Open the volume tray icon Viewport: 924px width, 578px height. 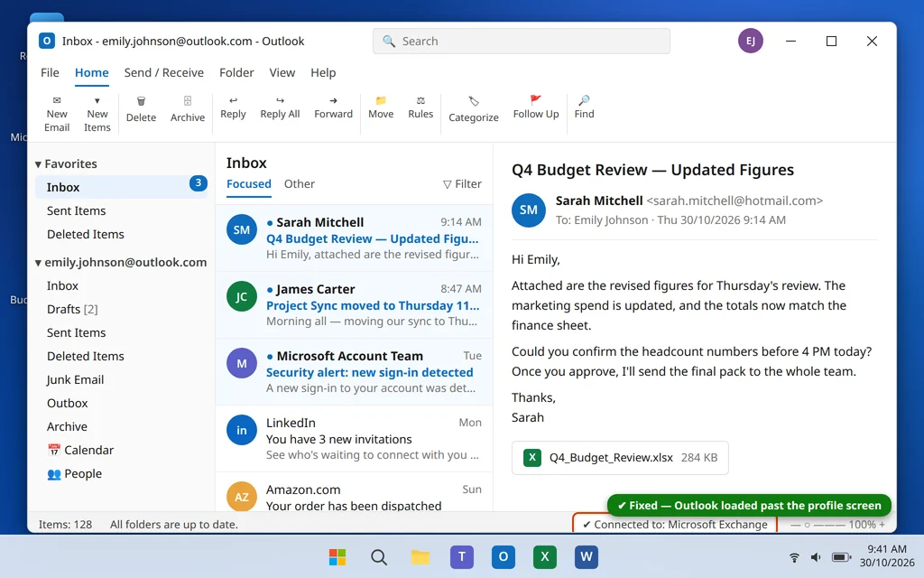(x=816, y=557)
